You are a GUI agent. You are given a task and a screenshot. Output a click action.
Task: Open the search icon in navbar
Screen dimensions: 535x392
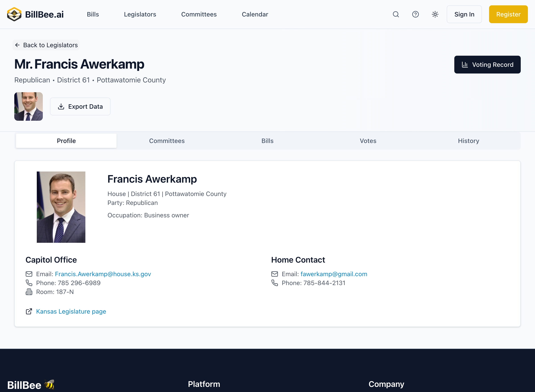[x=396, y=14]
